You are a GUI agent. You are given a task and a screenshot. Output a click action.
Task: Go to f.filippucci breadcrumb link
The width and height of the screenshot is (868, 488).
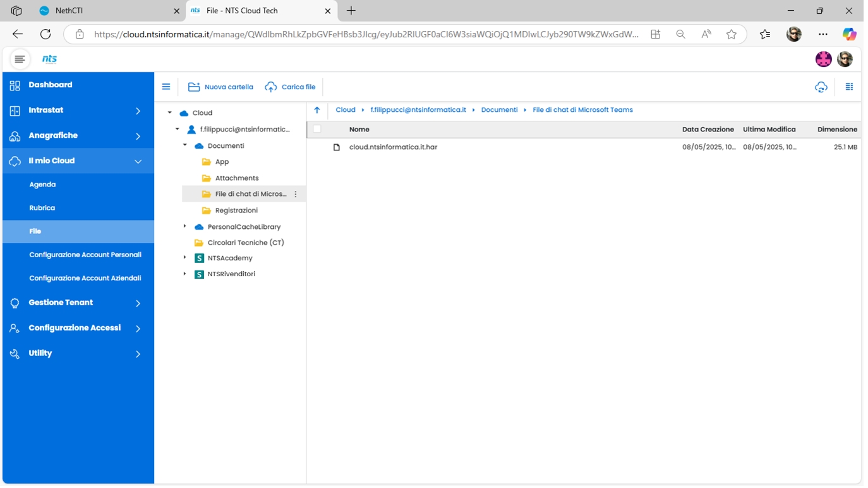pos(418,110)
